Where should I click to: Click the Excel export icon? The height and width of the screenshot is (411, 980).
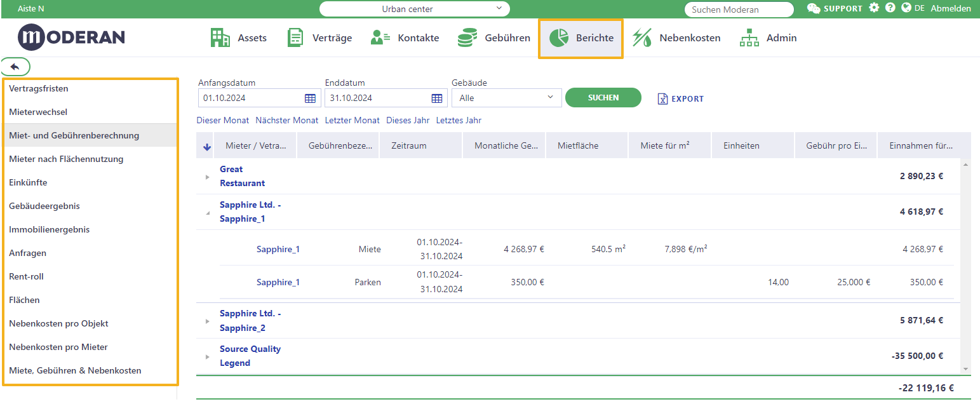(x=662, y=98)
